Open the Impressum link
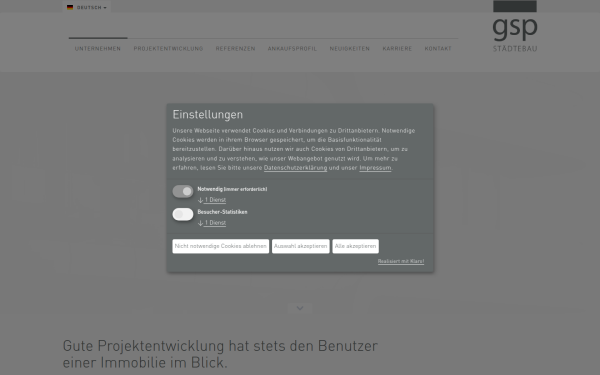600x375 pixels. point(375,168)
